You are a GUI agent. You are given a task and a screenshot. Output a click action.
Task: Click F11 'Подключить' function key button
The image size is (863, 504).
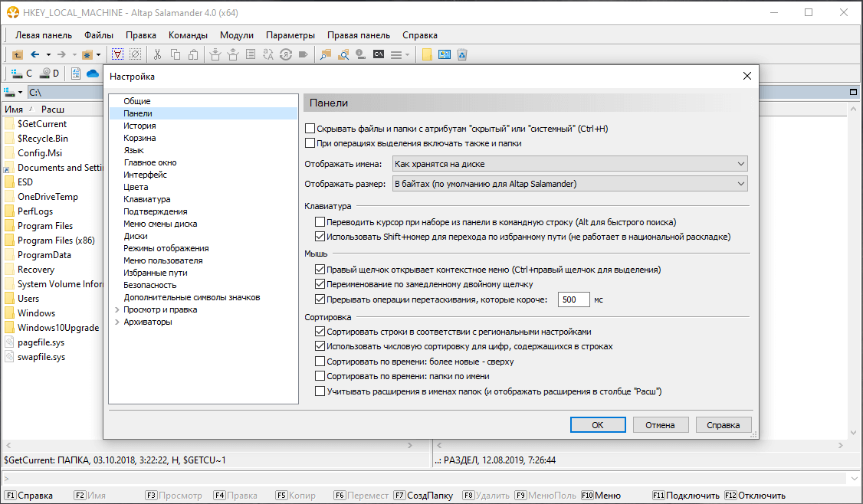(686, 496)
